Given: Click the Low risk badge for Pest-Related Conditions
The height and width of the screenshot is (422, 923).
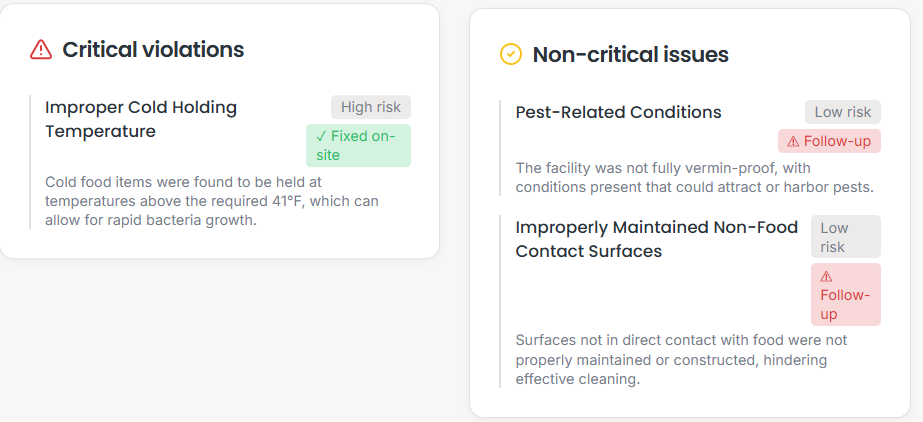Looking at the screenshot, I should (x=843, y=112).
